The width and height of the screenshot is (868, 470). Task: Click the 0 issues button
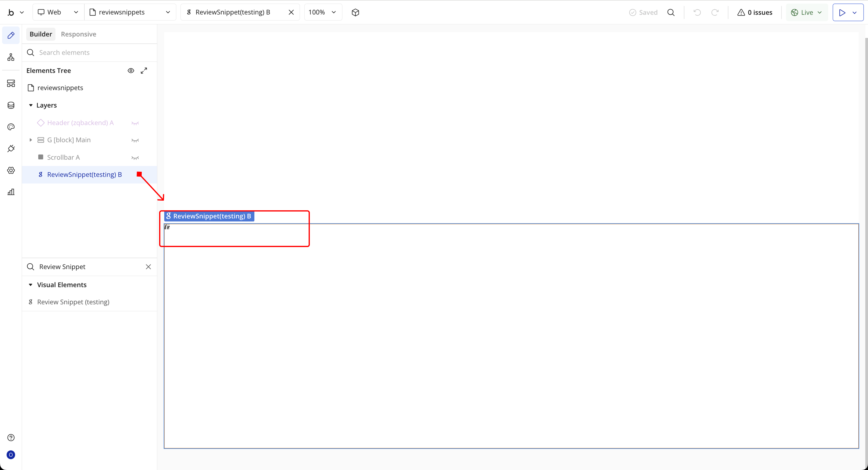point(755,12)
